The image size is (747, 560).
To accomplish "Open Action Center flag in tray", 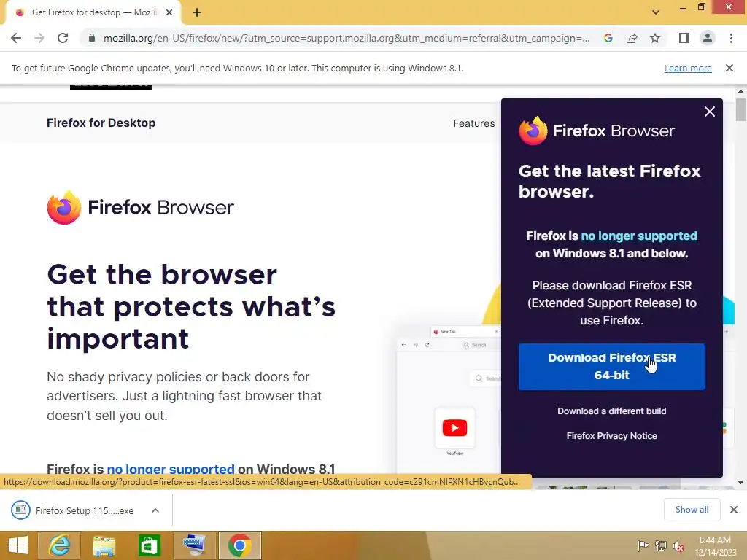I will tap(643, 545).
